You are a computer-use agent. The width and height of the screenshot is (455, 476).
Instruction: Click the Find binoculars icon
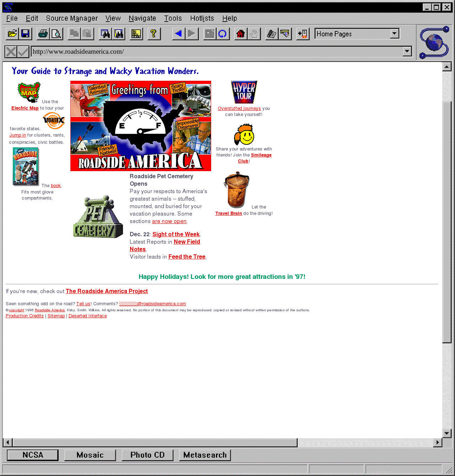pyautogui.click(x=106, y=34)
